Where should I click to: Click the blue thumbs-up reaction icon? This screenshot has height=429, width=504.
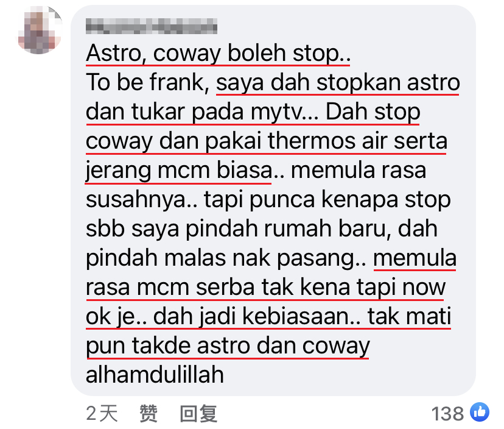click(480, 411)
